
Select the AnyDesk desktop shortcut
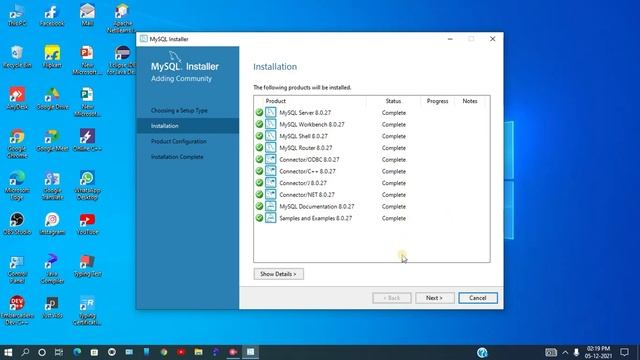point(17,99)
